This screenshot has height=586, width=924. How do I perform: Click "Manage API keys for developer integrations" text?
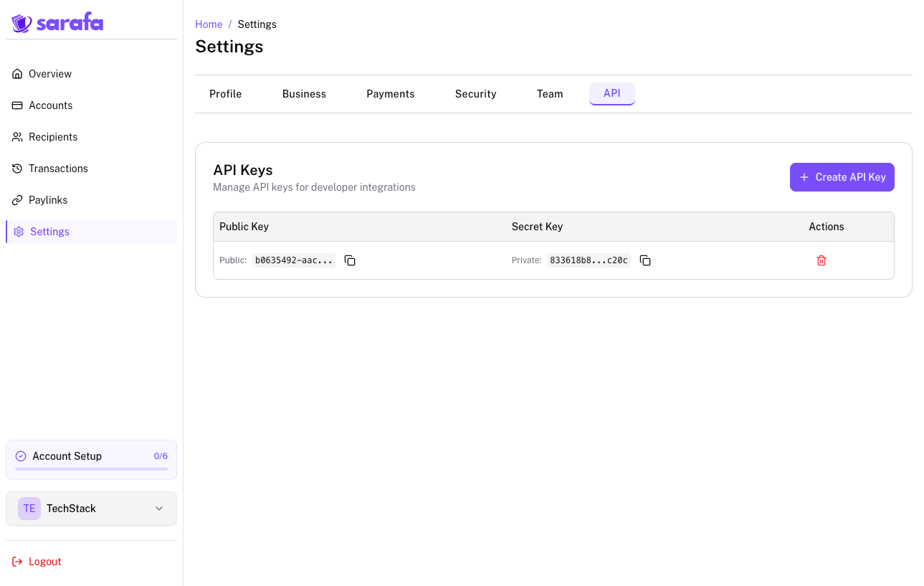coord(314,187)
